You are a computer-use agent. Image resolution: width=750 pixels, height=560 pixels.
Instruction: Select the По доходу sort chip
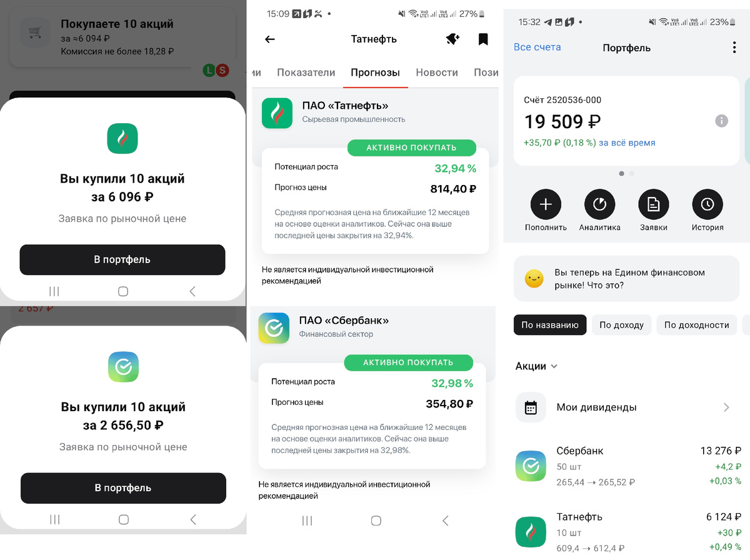621,325
